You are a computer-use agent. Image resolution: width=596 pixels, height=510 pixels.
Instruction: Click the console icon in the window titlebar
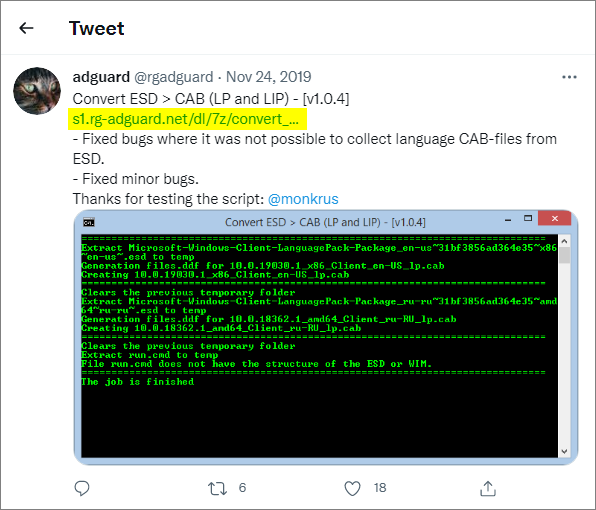click(x=89, y=222)
